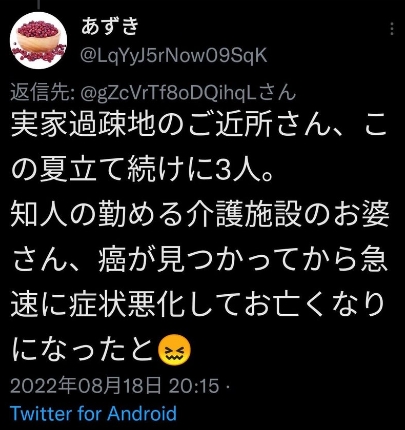Select the tweet line starting 実家過疎地のご近所さん
Screen dimensions: 405x430
[x=199, y=127]
